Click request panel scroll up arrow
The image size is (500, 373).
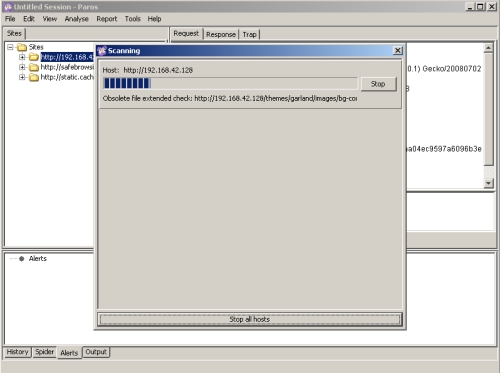[488, 48]
